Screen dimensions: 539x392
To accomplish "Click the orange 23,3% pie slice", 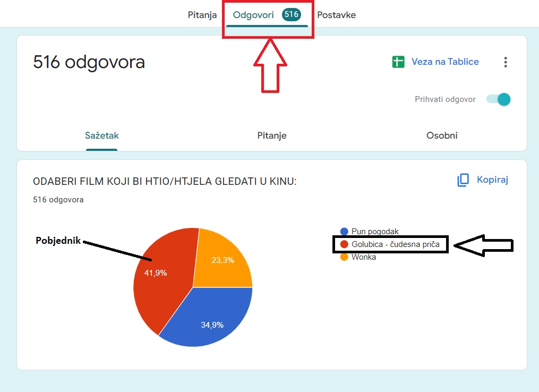I will click(x=224, y=261).
